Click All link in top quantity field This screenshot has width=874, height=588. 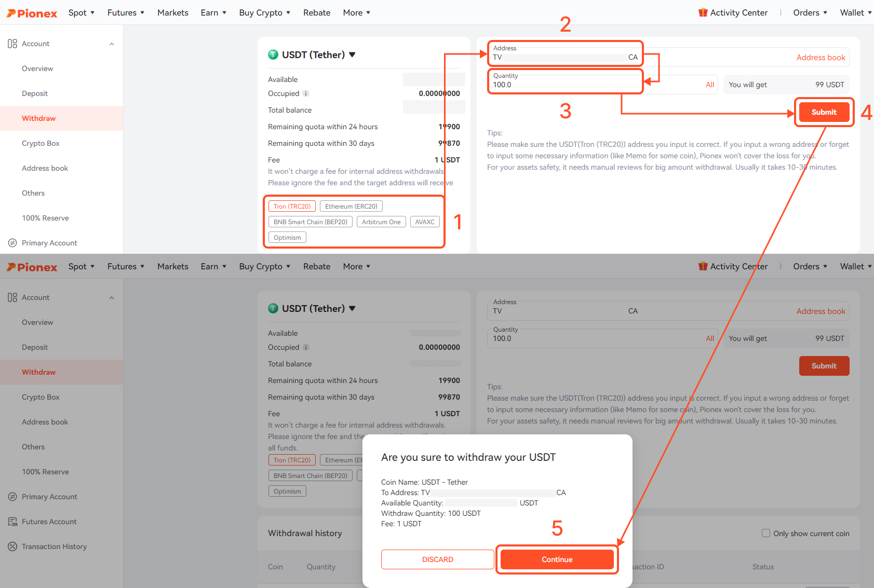pyautogui.click(x=710, y=85)
